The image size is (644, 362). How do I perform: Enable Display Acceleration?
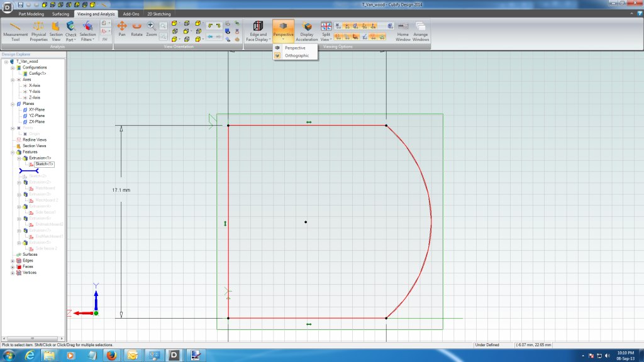pos(307,30)
